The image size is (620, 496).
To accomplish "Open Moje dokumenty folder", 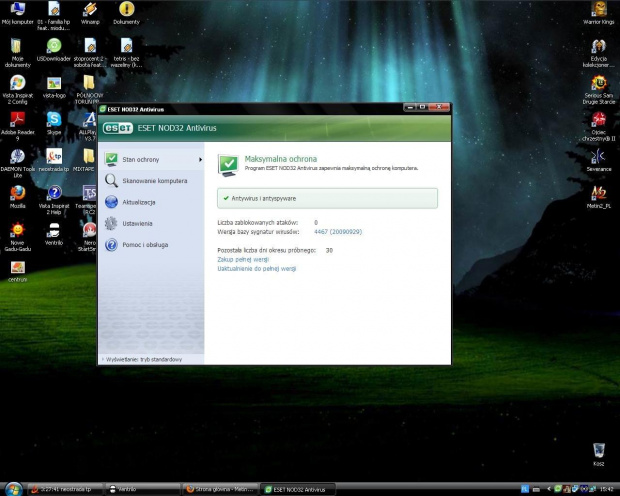I will pyautogui.click(x=17, y=53).
